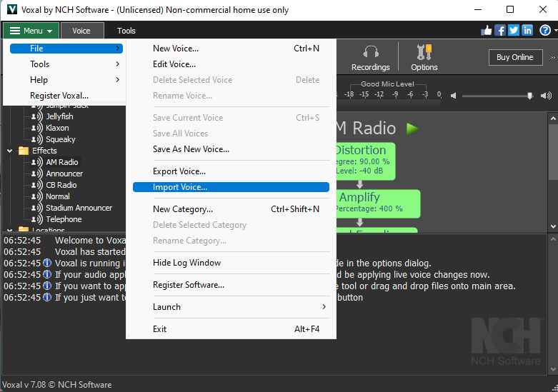Screen dimensions: 558x392
Task: Switch to the Voice tab
Action: click(82, 31)
